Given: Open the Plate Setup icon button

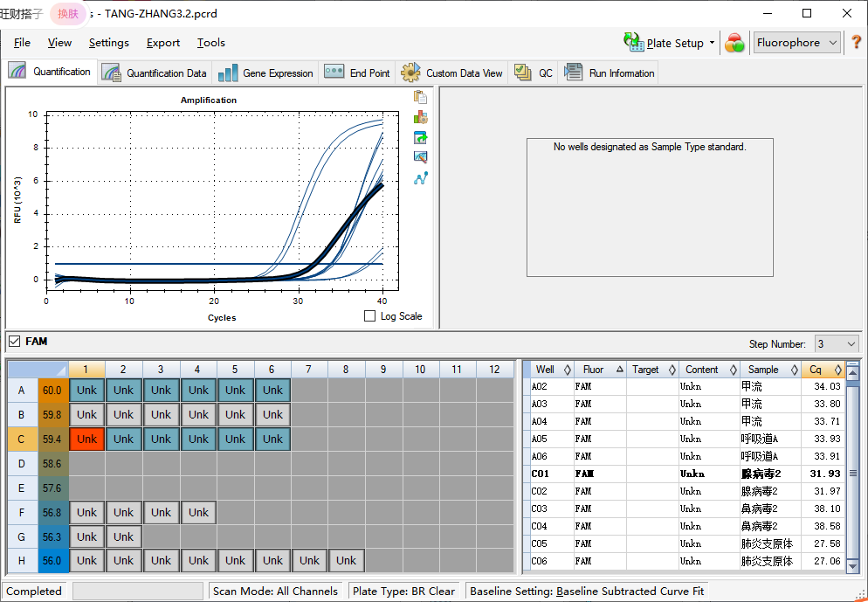Looking at the screenshot, I should (633, 42).
